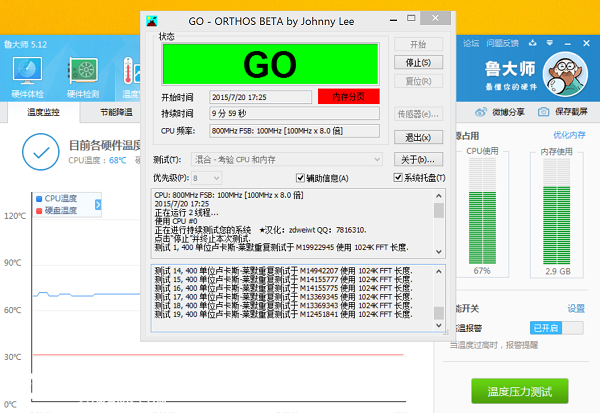The width and height of the screenshot is (600, 413).
Task: Open 论坛 link in 鲁大师 title bar
Action: tap(471, 43)
